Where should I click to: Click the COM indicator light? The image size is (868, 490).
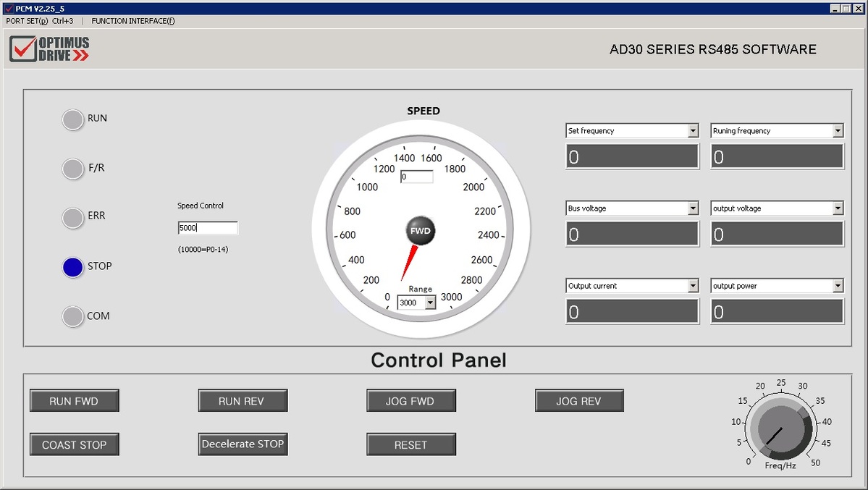click(x=72, y=316)
